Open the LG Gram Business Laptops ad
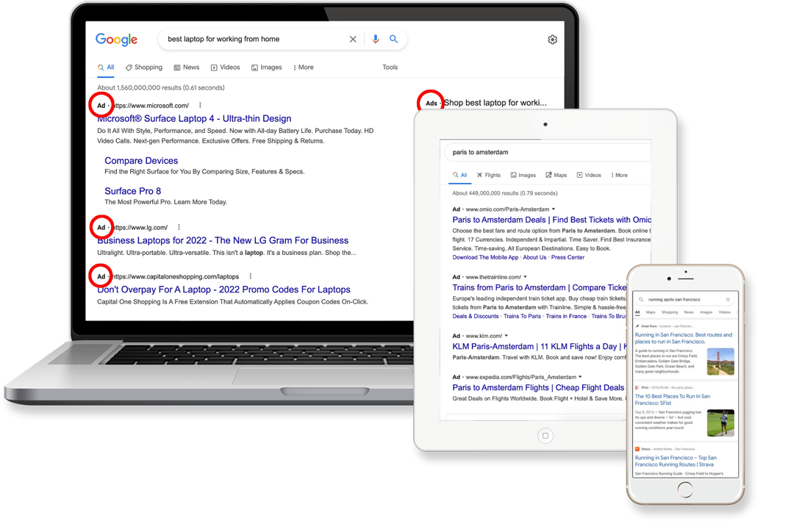The image size is (794, 532). [x=223, y=240]
